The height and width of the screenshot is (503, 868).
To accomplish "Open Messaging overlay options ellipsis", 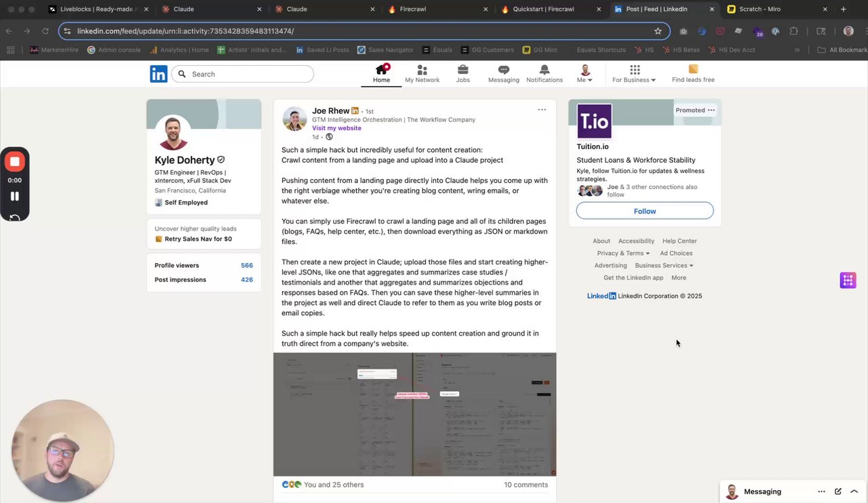I will click(821, 491).
